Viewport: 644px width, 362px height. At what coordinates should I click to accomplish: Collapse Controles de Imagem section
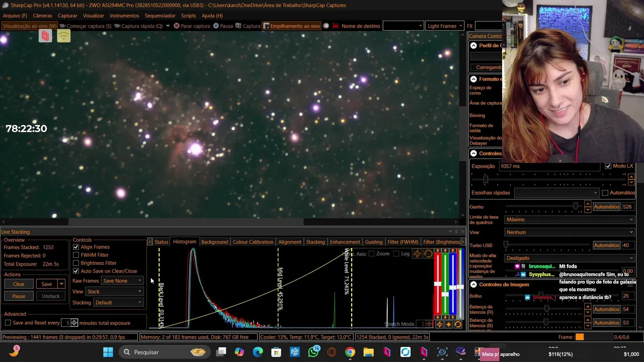pyautogui.click(x=473, y=285)
